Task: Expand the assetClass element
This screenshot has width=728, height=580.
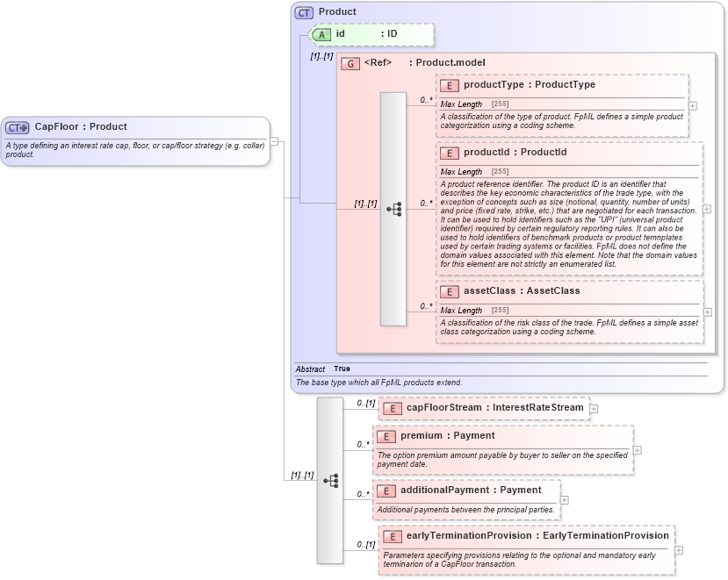Action: (x=708, y=312)
